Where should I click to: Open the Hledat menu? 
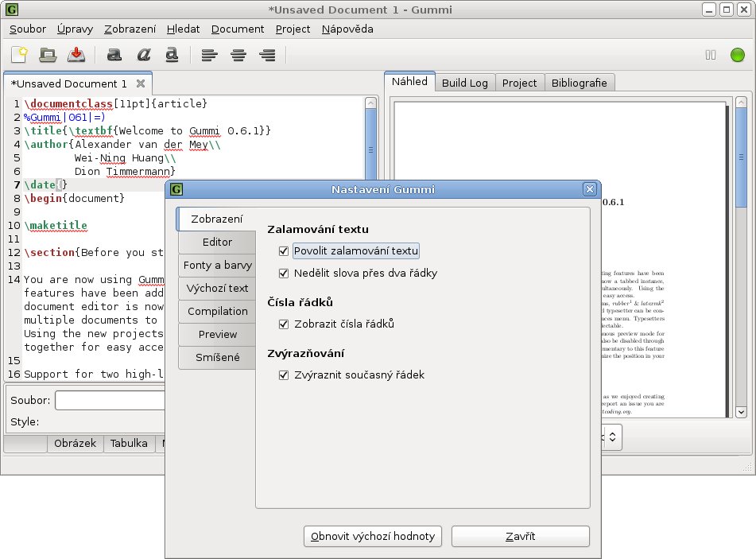point(183,29)
